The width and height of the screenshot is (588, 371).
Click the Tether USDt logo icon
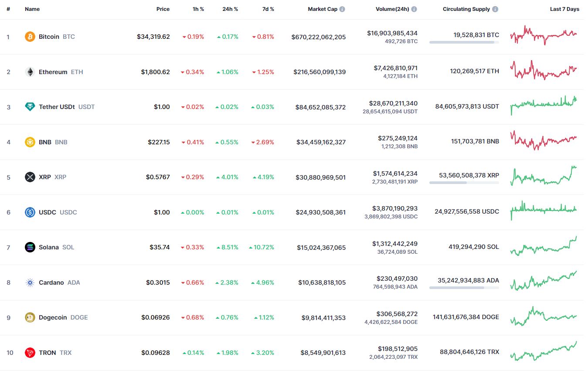pyautogui.click(x=30, y=107)
